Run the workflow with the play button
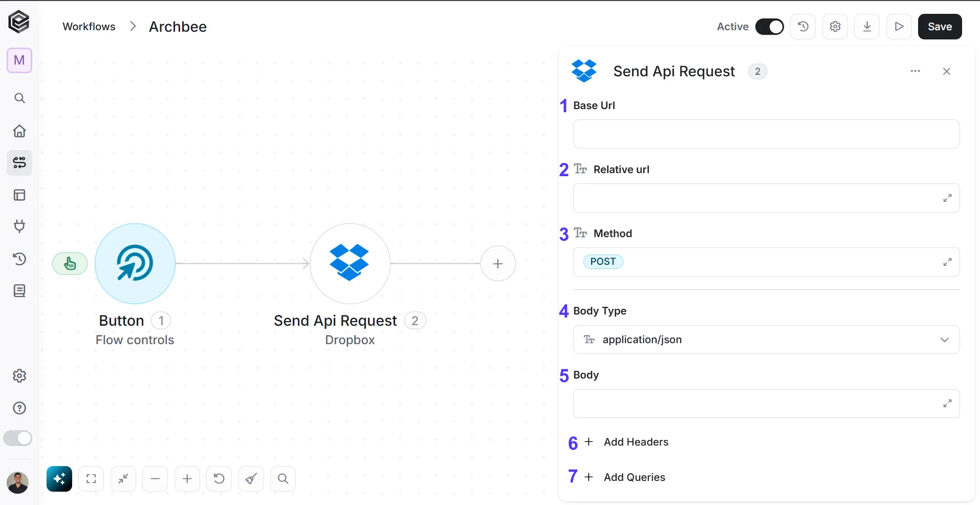This screenshot has width=980, height=505. click(899, 27)
